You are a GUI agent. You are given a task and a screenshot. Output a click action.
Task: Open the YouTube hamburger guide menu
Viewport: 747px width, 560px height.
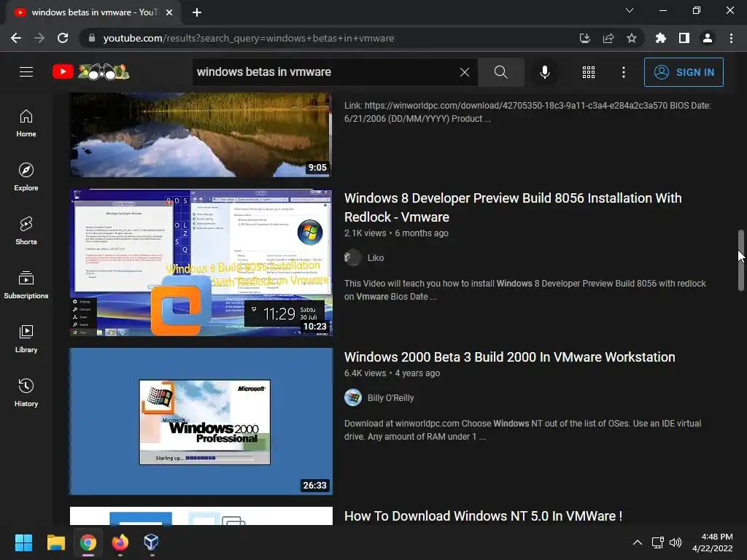[x=26, y=72]
